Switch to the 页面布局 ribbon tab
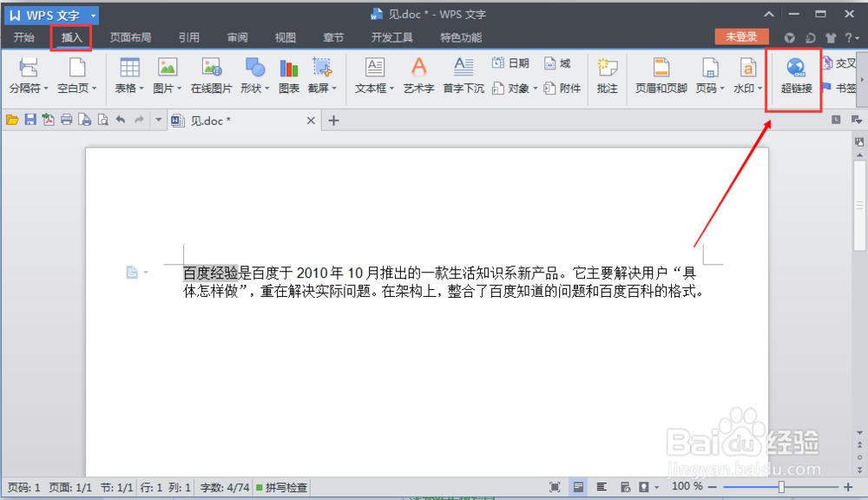The height and width of the screenshot is (500, 868). [130, 36]
